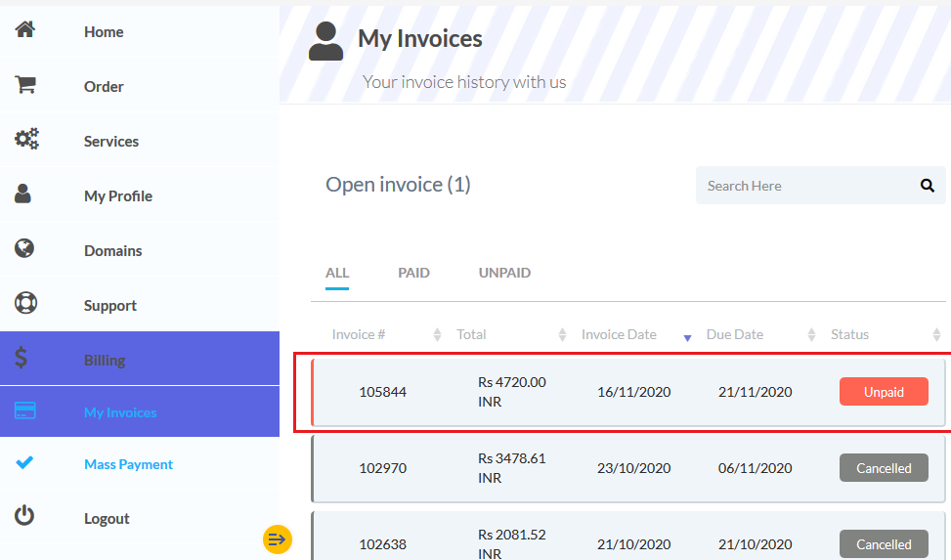This screenshot has height=560, width=951.
Task: Click into the Search Here field
Action: click(x=821, y=186)
